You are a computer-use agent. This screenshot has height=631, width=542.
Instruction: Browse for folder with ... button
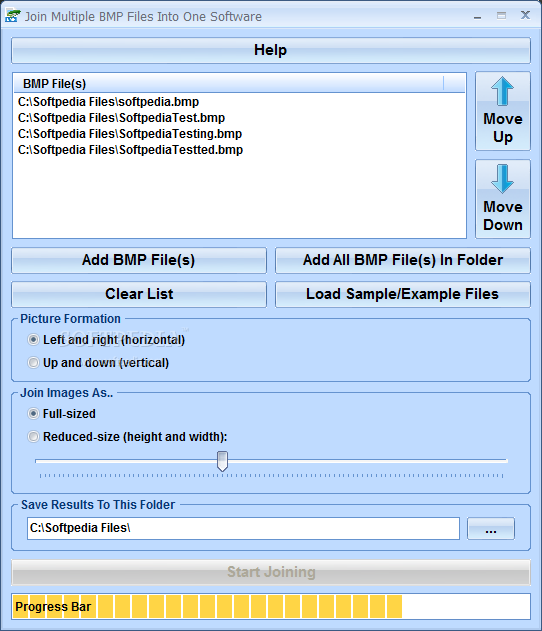click(x=491, y=528)
